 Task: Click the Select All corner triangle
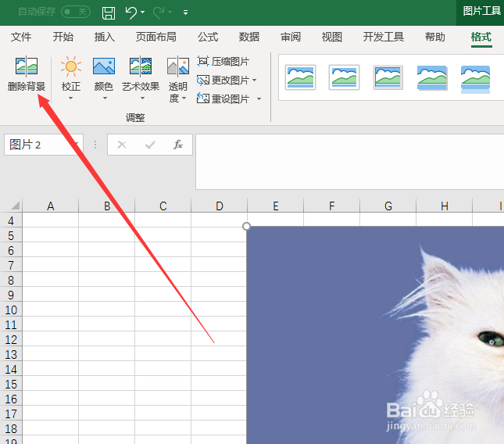pos(15,205)
